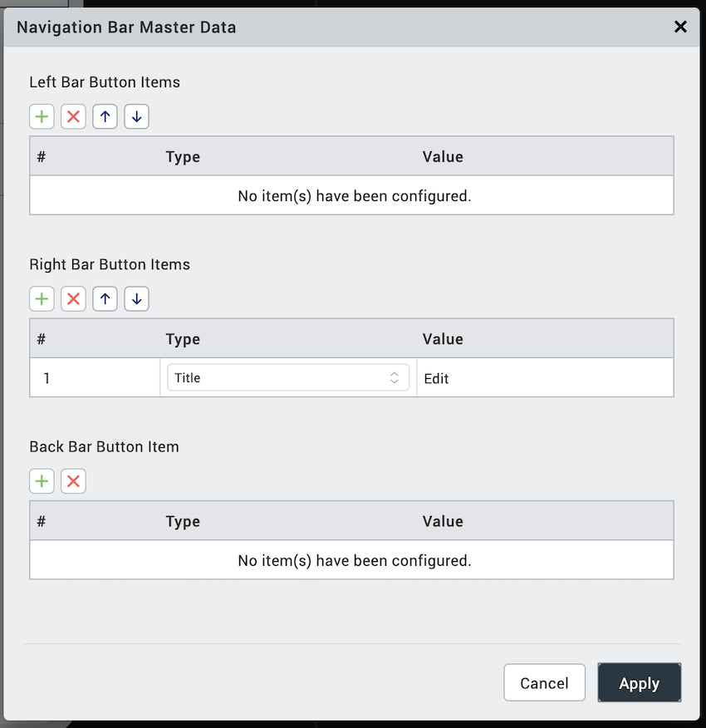706x728 pixels.
Task: Click Value column header in Right Bar table
Action: pyautogui.click(x=443, y=338)
